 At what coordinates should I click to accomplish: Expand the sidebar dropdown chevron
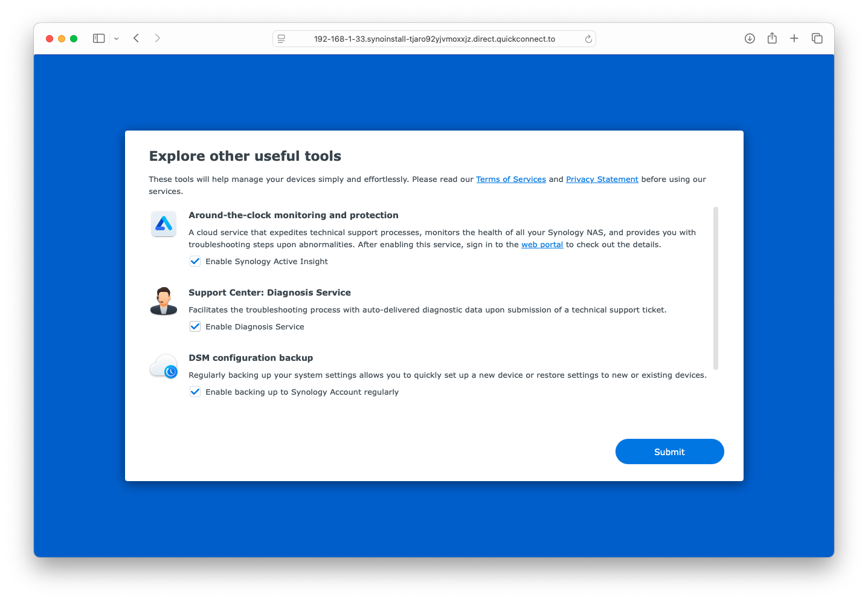117,39
